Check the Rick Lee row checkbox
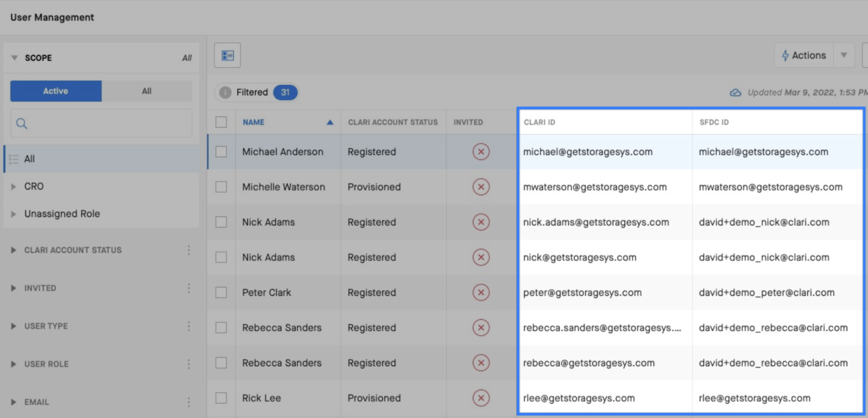Image resolution: width=868 pixels, height=418 pixels. [x=221, y=398]
